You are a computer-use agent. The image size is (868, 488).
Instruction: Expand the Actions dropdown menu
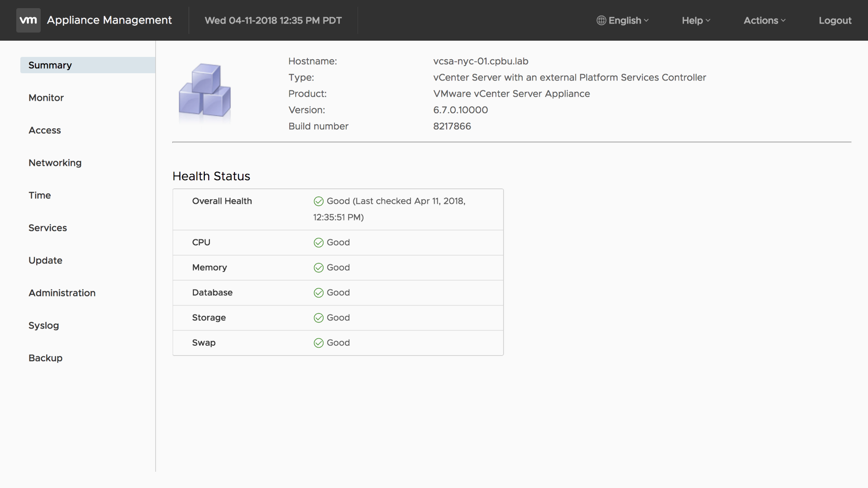click(x=764, y=20)
